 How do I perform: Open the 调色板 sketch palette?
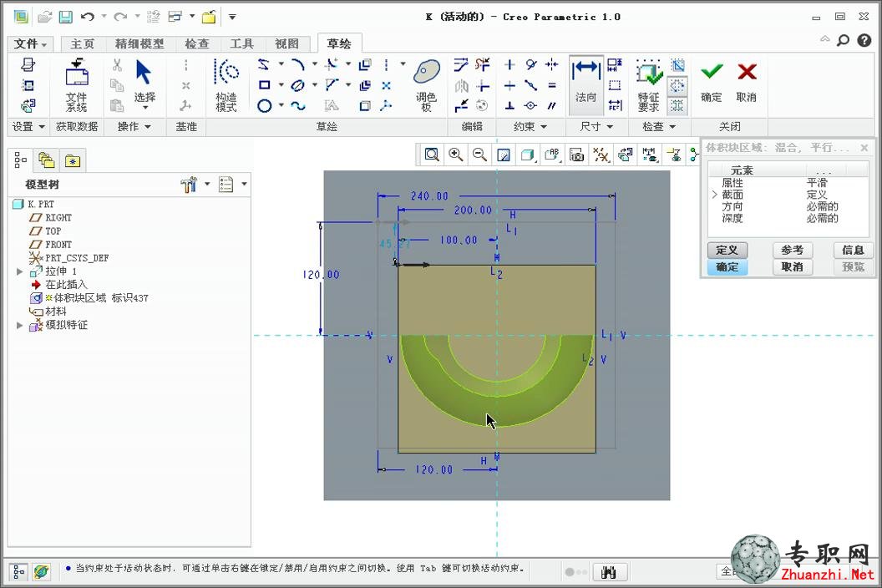tap(426, 84)
